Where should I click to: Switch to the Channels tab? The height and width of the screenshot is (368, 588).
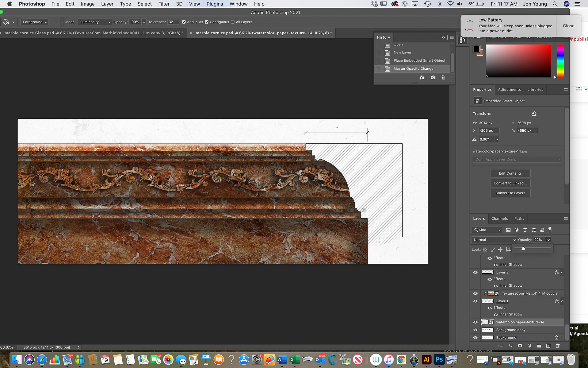(499, 219)
